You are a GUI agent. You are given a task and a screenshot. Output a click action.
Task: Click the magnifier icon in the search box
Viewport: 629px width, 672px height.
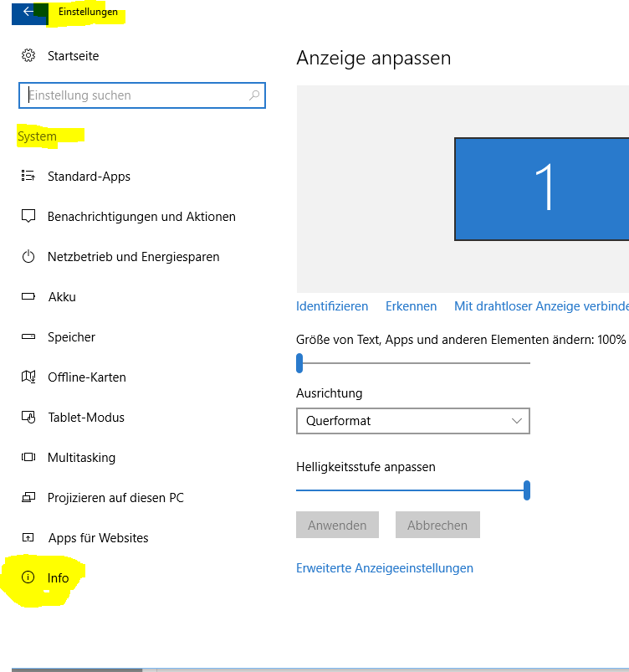(x=254, y=95)
